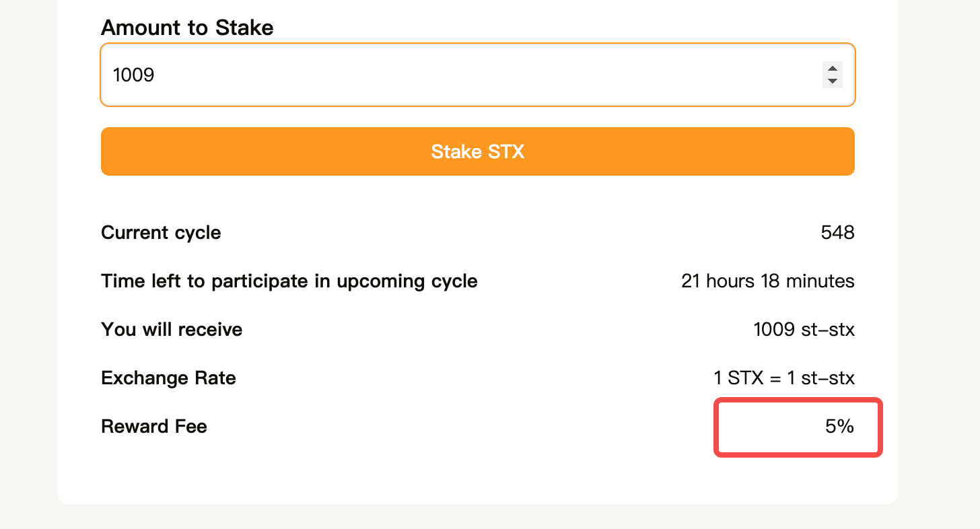The image size is (980, 529).
Task: Select the current cycle value 548
Action: coord(837,233)
